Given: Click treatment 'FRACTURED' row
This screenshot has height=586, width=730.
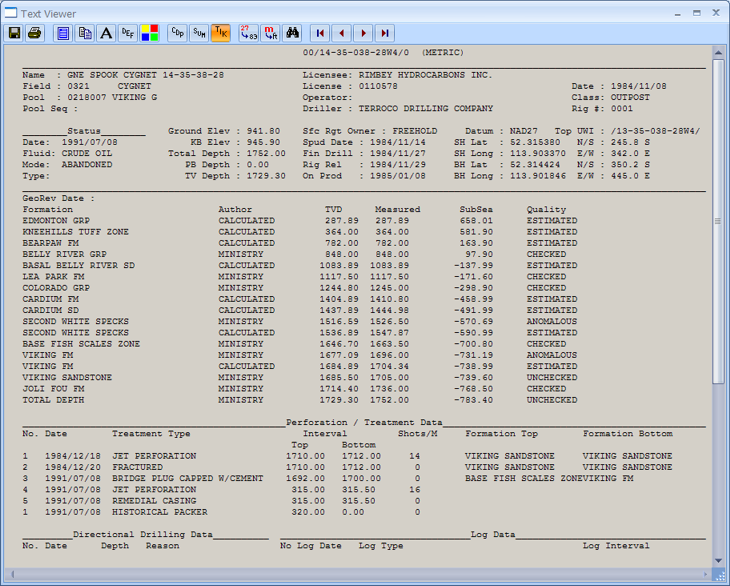Looking at the screenshot, I should click(x=347, y=467).
